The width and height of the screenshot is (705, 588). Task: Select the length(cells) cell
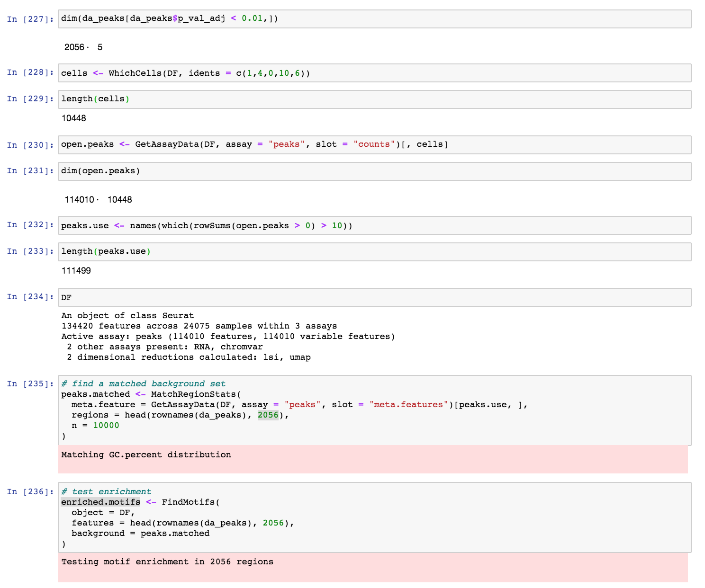[95, 99]
